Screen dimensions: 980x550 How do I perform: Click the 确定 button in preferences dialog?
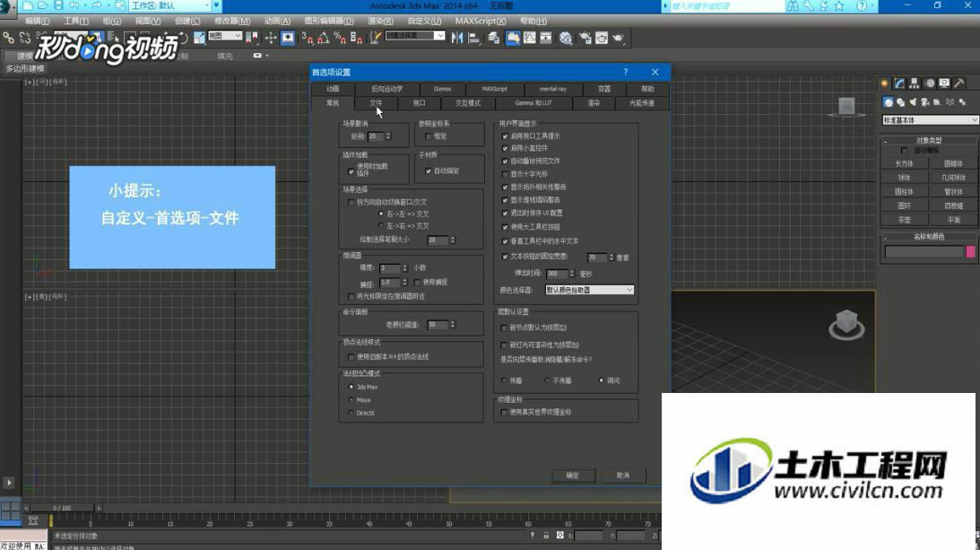pos(573,476)
